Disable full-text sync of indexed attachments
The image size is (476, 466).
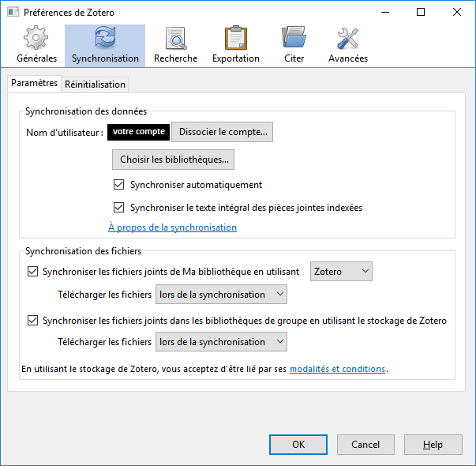(x=119, y=209)
